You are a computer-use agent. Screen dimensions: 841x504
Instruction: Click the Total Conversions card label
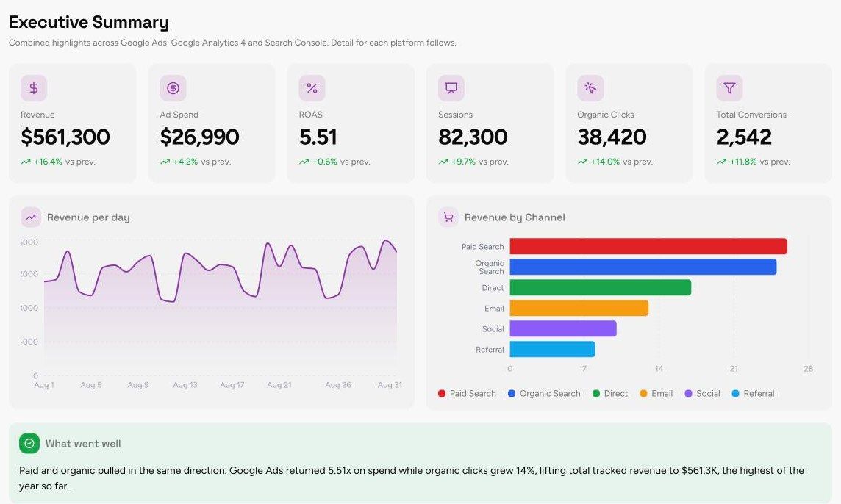click(751, 115)
